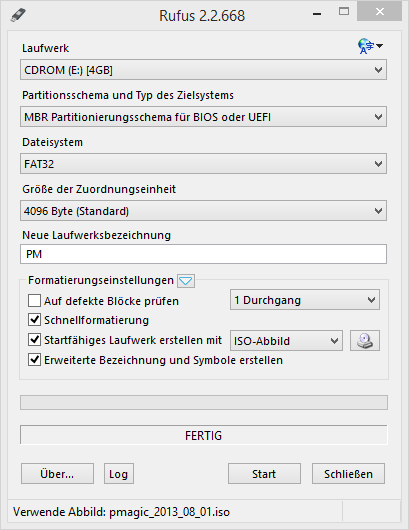Open the Über... about dialog
Image resolution: width=409 pixels, height=530 pixels.
coord(57,474)
